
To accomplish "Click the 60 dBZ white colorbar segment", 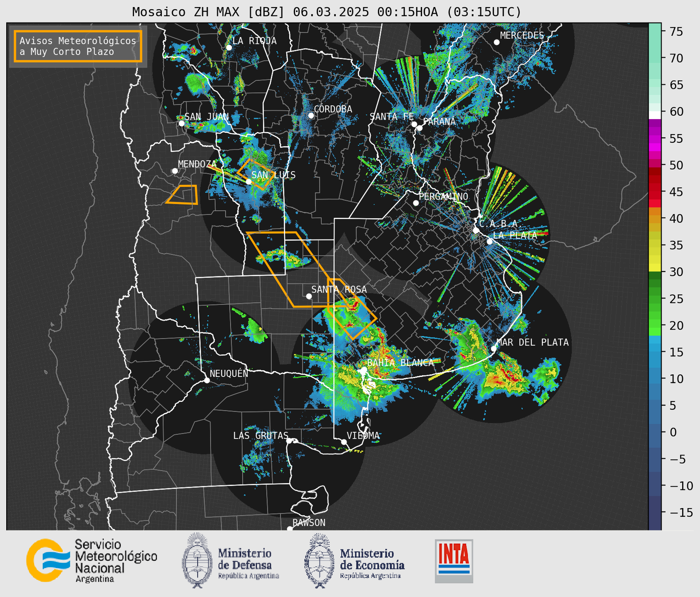I will pos(654,115).
